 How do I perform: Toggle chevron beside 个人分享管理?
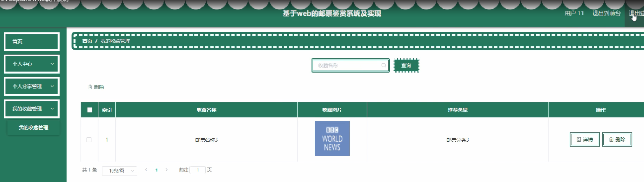[x=52, y=87]
